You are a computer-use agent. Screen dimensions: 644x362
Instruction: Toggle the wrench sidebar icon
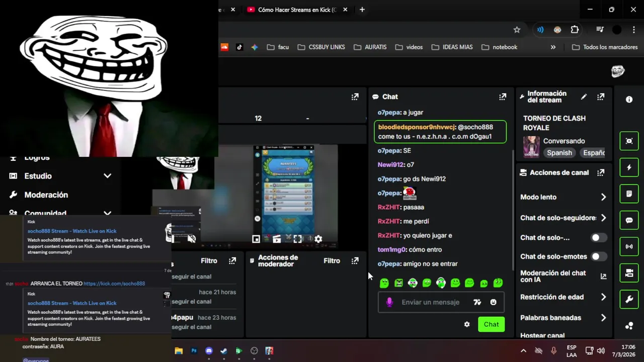[629, 300]
